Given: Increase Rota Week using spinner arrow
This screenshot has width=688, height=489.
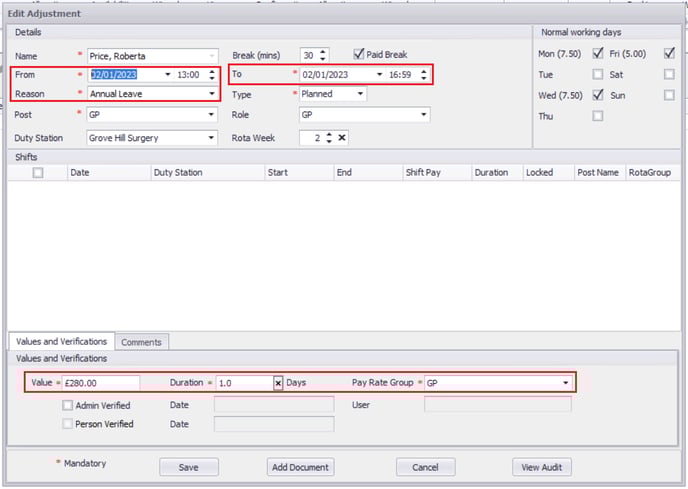Looking at the screenshot, I should (x=328, y=134).
